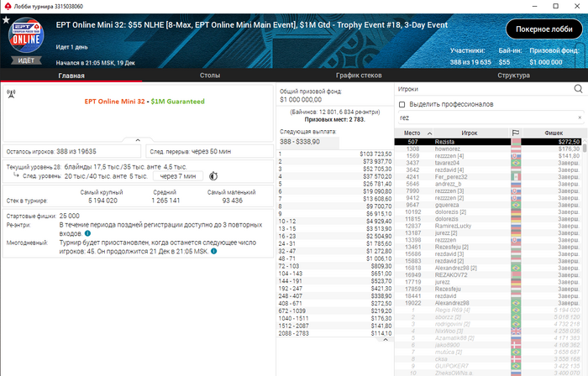Click the 248 - 407 payout row
Screen dimensions: 588x376
[x=335, y=296]
